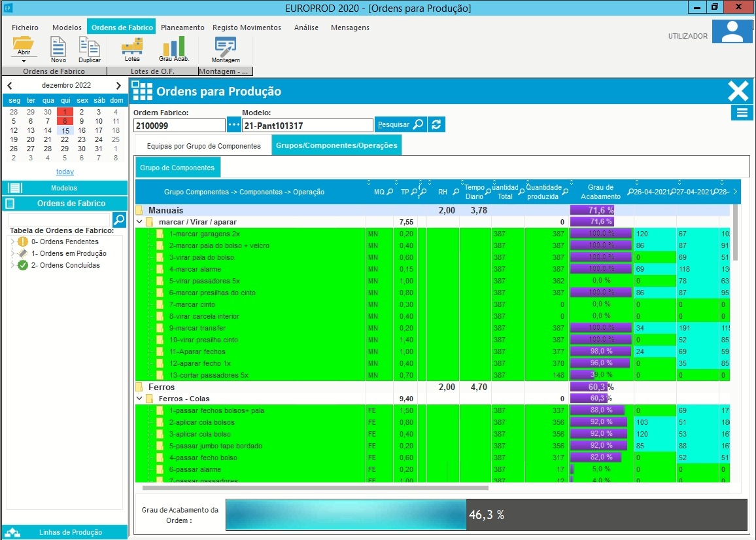This screenshot has height=540, width=756.
Task: Open the Planeamento menu
Action: (x=182, y=27)
